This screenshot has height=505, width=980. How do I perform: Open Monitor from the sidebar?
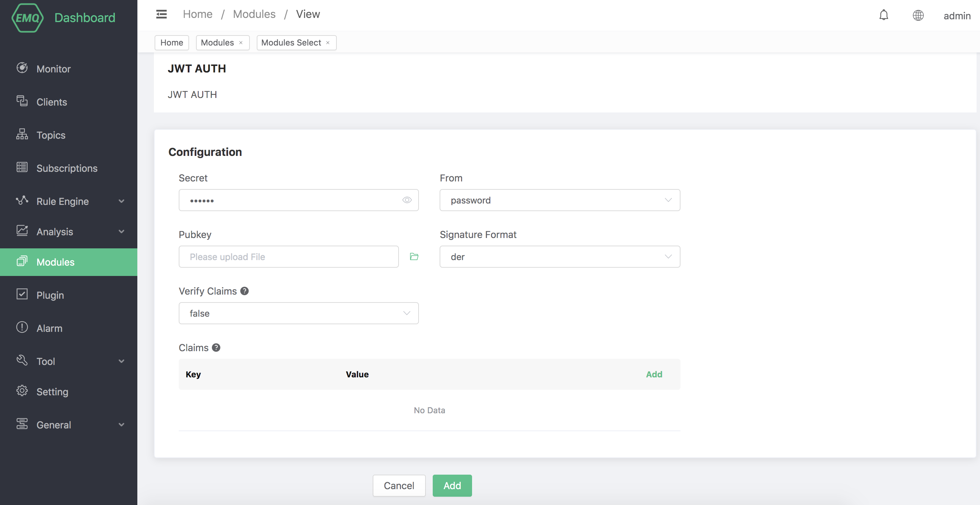pyautogui.click(x=53, y=69)
